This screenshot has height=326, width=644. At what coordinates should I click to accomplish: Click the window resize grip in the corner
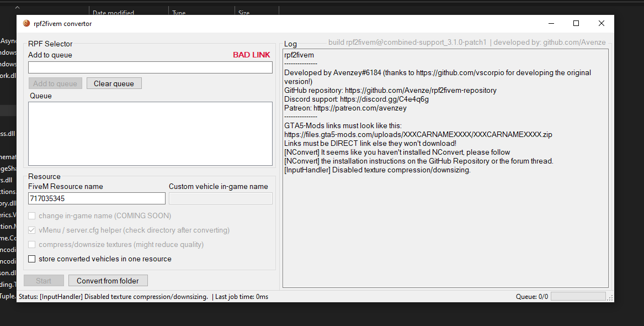point(610,298)
